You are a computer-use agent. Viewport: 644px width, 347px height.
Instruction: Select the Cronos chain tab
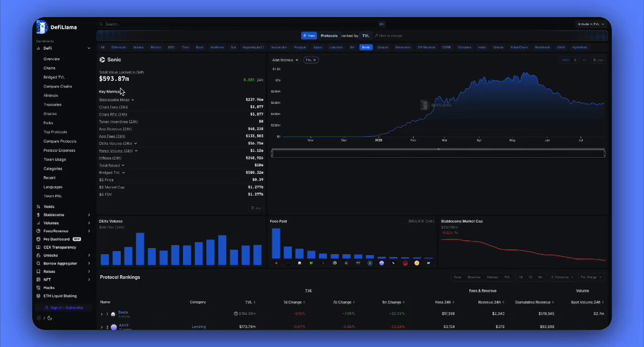pos(383,47)
